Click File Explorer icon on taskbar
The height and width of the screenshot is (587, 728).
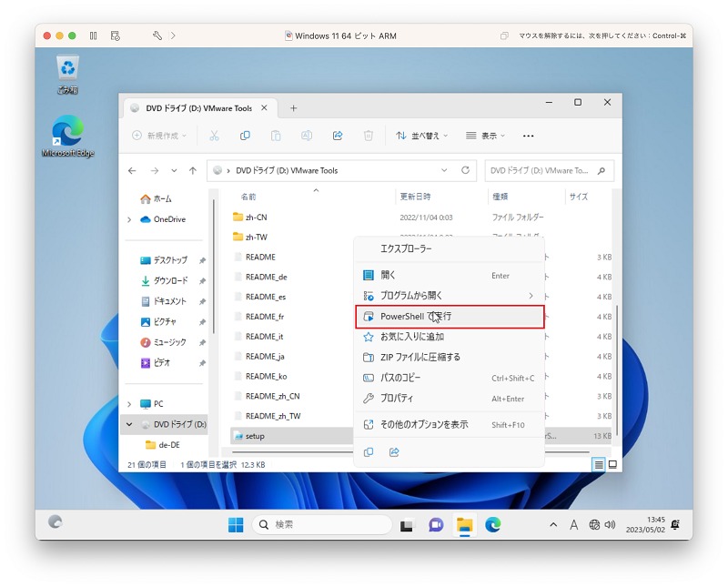(464, 525)
